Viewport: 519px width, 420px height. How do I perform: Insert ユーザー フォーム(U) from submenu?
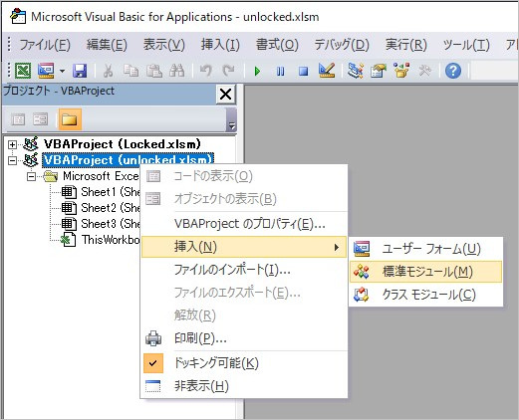[x=426, y=249]
